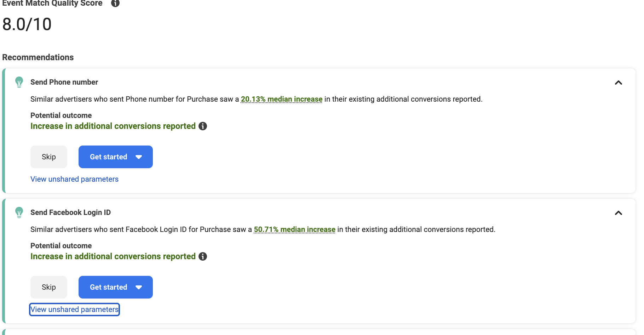Click the 8.0/10 quality score value
644x335 pixels.
27,24
